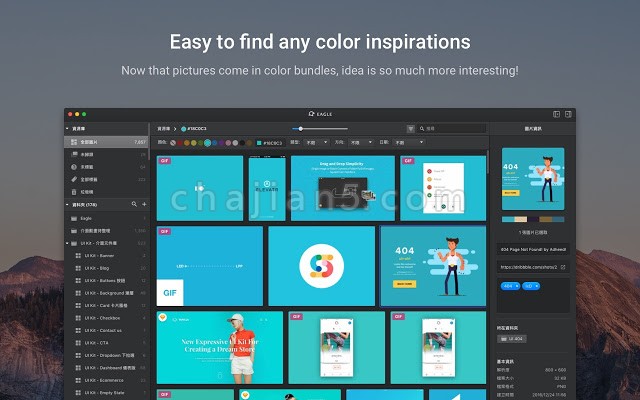Select UI Kit - Empty State folder
The image size is (640, 400).
(x=107, y=393)
